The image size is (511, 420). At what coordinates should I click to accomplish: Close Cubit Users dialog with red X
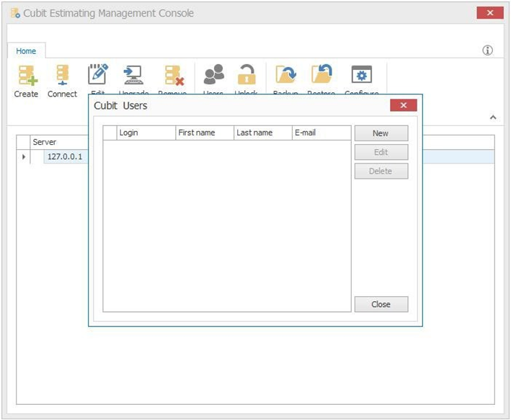click(x=404, y=105)
